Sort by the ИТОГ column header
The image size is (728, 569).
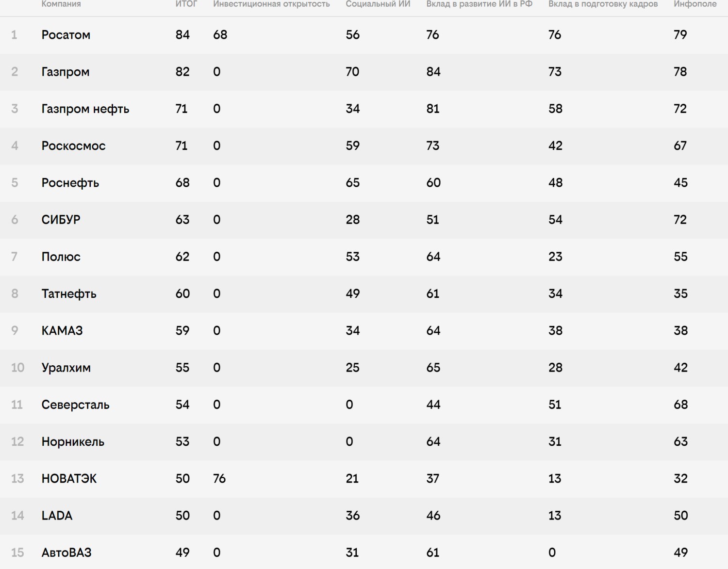(186, 4)
